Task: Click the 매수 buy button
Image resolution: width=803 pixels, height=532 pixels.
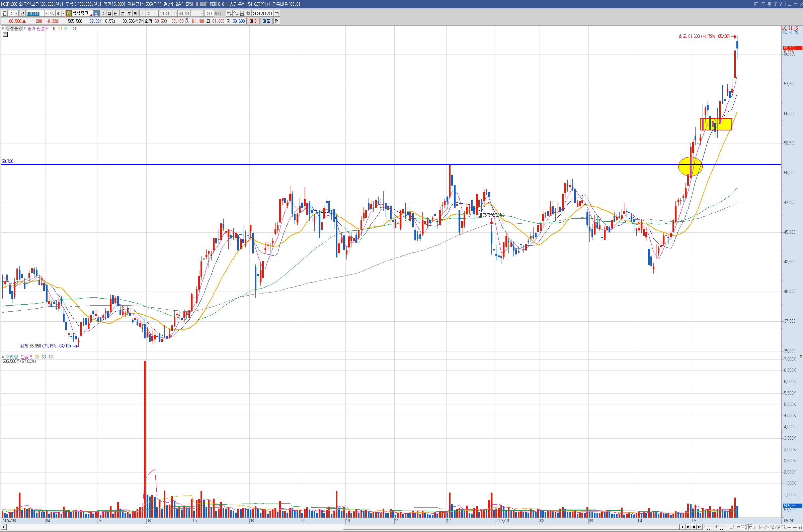Action: 253,21
